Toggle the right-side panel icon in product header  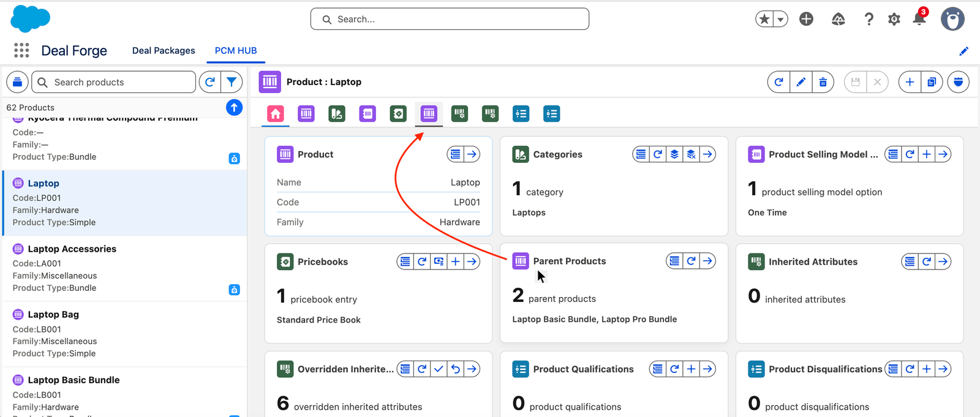(958, 82)
